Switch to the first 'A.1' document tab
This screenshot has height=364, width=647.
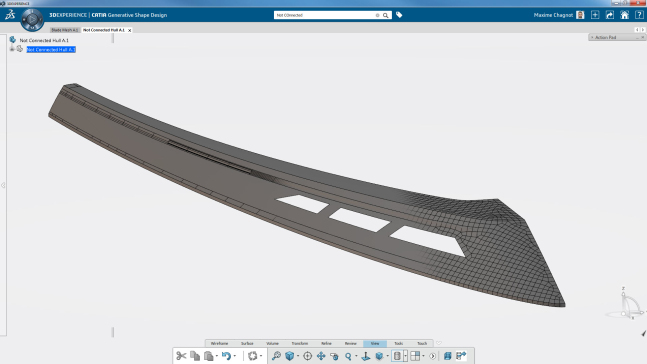click(x=65, y=30)
